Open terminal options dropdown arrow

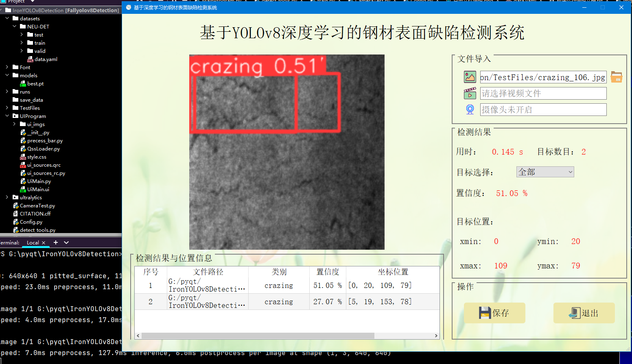pos(66,242)
